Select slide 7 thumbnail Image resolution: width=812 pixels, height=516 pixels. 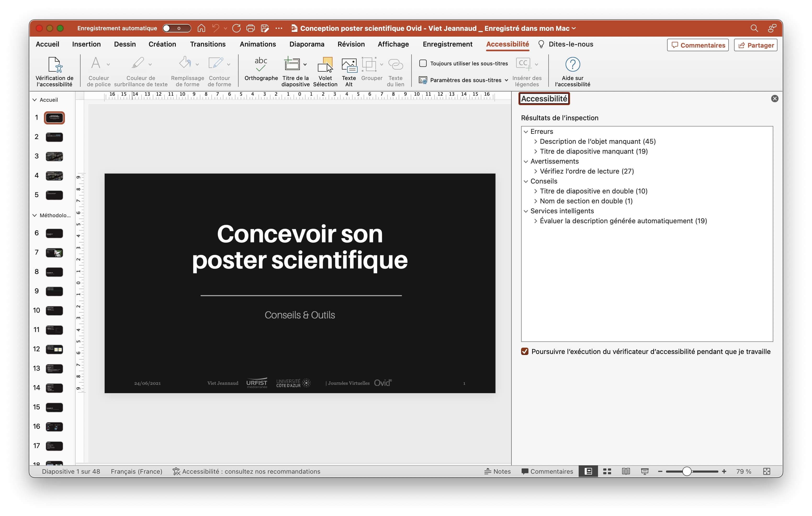pyautogui.click(x=54, y=253)
